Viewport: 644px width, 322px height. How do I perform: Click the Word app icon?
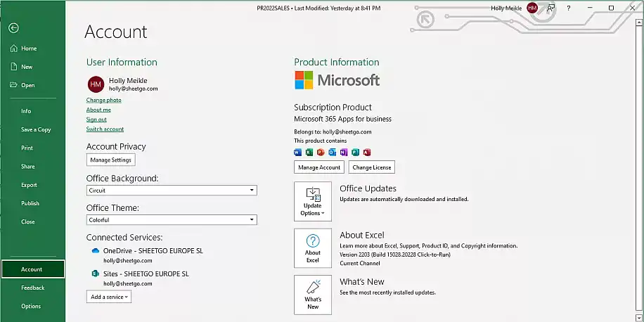click(x=298, y=153)
